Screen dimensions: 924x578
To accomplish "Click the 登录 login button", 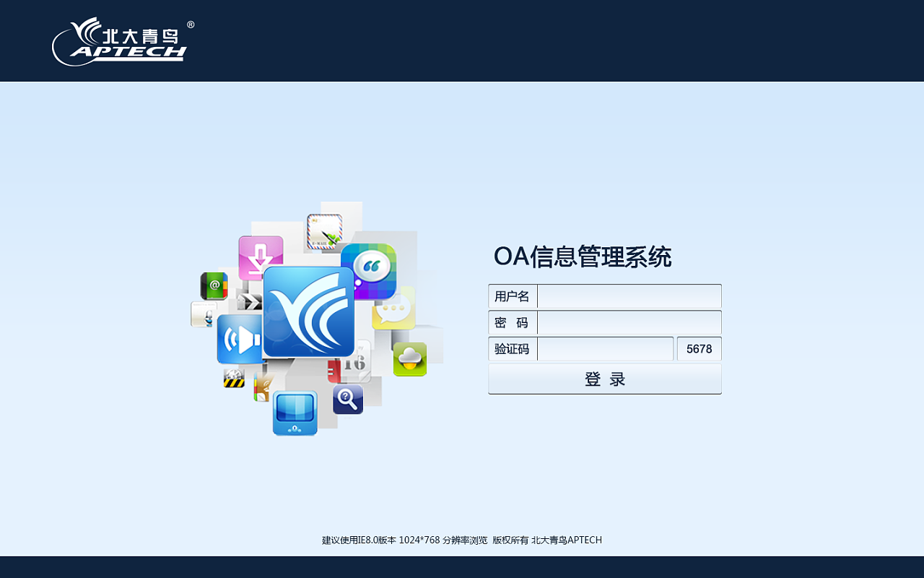I will pyautogui.click(x=605, y=379).
